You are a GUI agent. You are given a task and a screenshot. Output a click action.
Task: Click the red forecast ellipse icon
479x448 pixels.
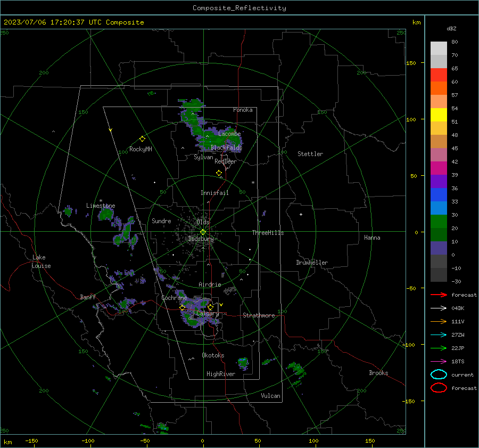pyautogui.click(x=439, y=388)
